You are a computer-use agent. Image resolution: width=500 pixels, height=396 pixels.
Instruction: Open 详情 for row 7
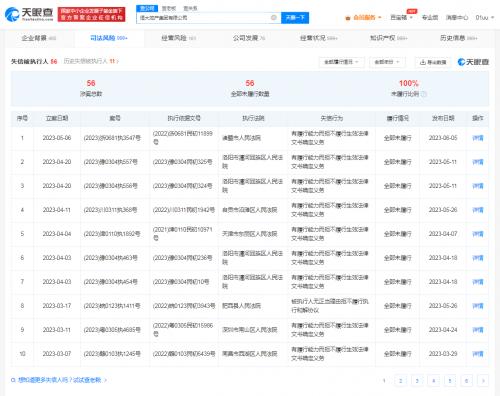(478, 282)
